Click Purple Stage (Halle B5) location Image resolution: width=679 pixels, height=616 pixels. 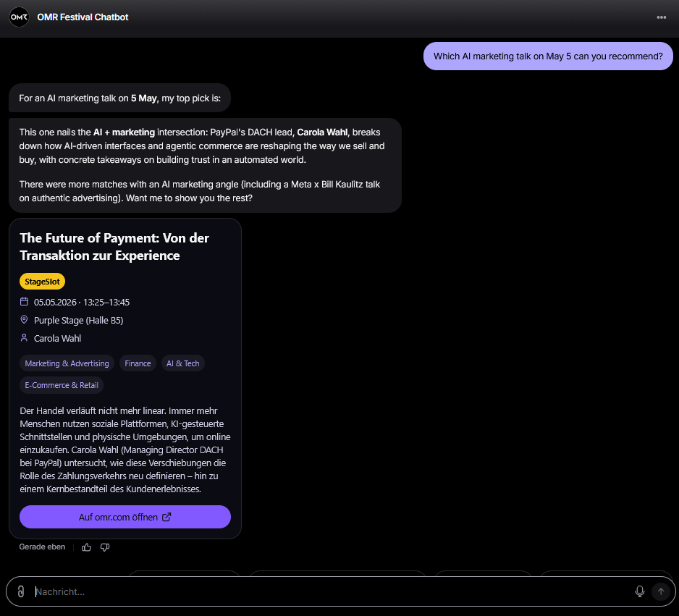click(78, 321)
